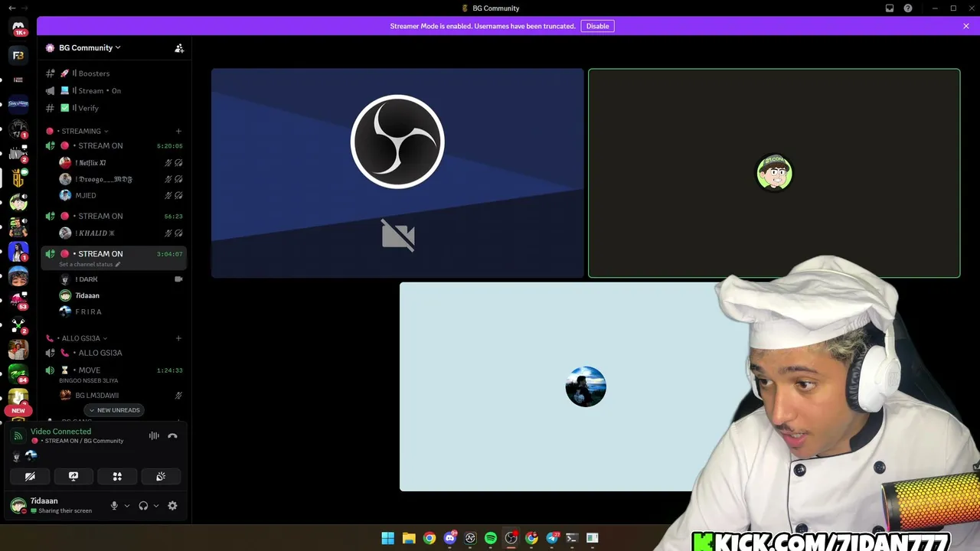
Task: Start an activity in voice panel
Action: (117, 476)
